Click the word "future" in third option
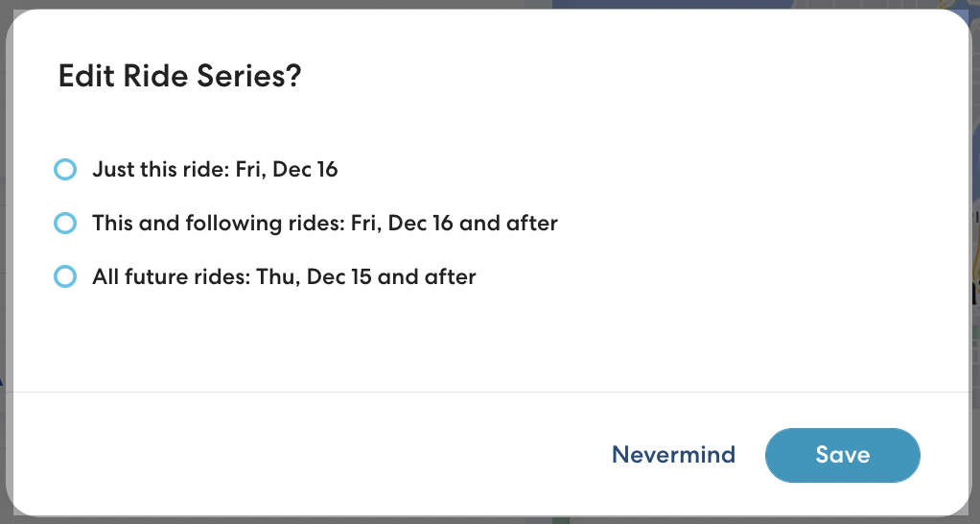Image resolution: width=980 pixels, height=524 pixels. coord(157,277)
